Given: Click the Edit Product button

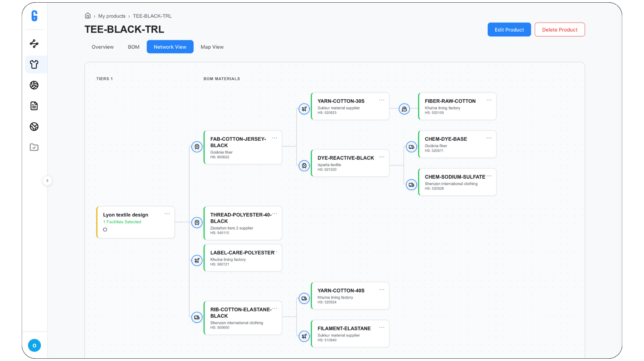Looking at the screenshot, I should point(509,30).
